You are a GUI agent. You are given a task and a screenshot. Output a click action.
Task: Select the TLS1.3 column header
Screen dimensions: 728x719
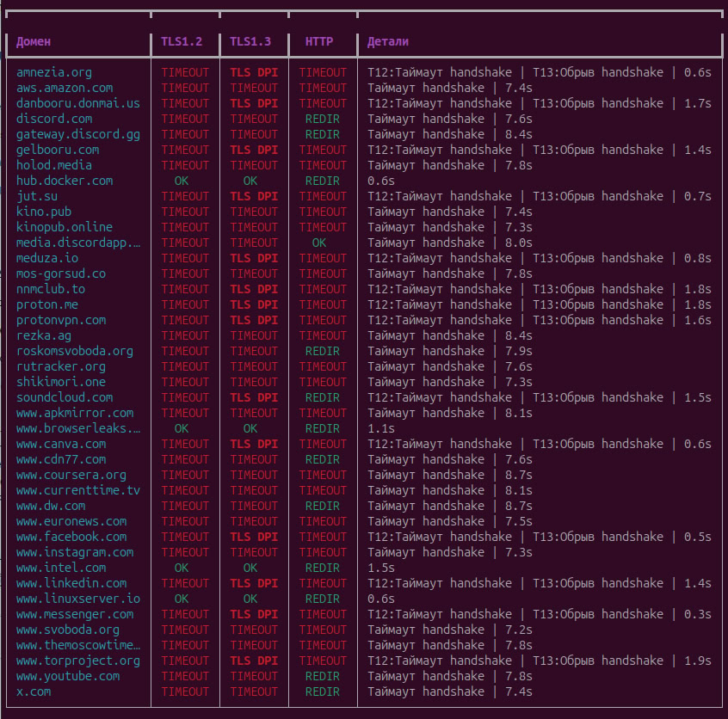tap(250, 42)
